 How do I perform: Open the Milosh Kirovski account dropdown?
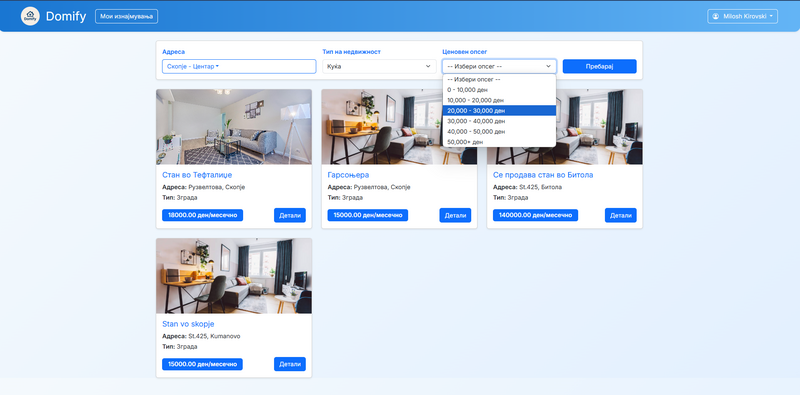click(742, 16)
